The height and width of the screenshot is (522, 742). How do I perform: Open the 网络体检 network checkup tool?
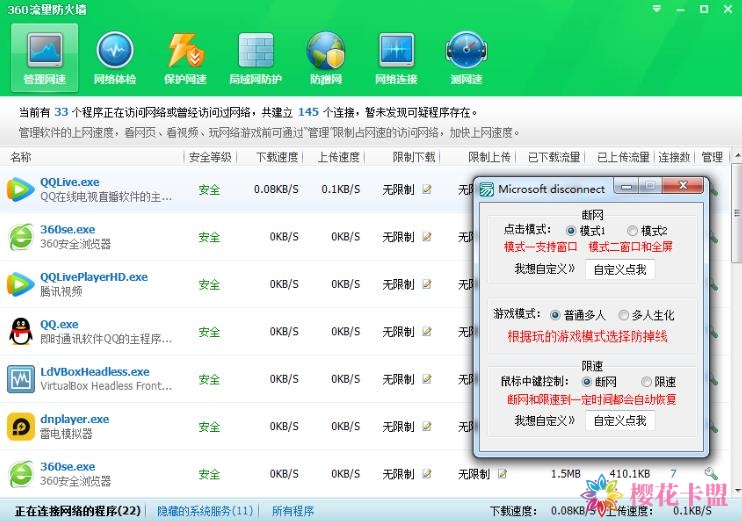point(115,57)
